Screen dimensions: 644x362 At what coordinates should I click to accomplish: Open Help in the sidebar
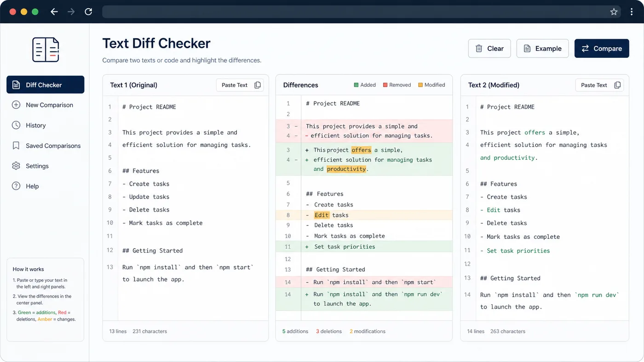[x=46, y=186]
